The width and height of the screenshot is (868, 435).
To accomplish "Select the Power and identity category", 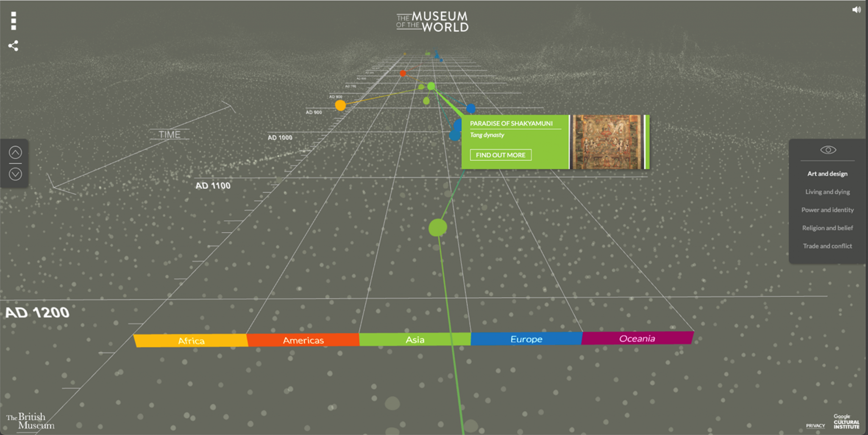I will 827,210.
